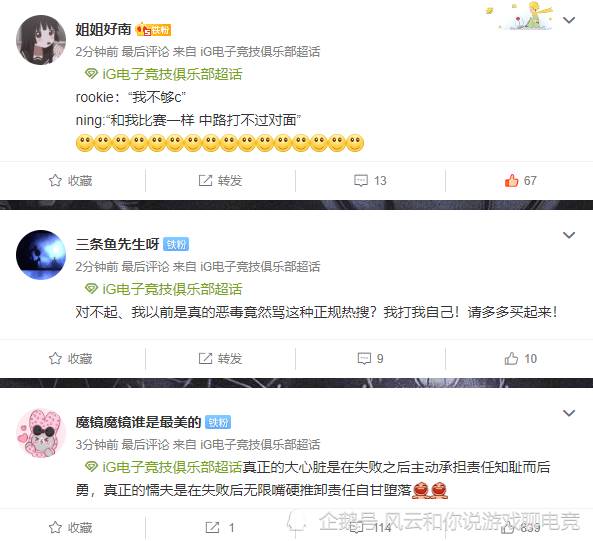593x541 pixels.
Task: Expand options chevron on 魔镜魔镜谁是最美的's post
Action: click(569, 413)
